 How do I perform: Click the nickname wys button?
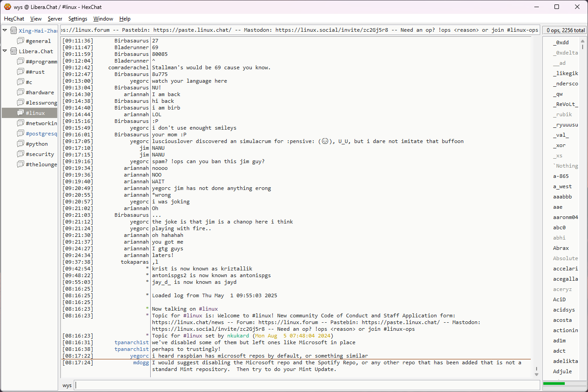point(67,385)
